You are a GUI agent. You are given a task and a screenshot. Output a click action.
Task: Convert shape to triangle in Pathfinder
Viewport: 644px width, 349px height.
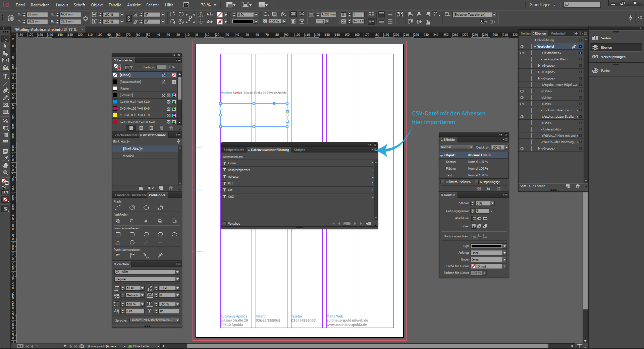pos(118,242)
